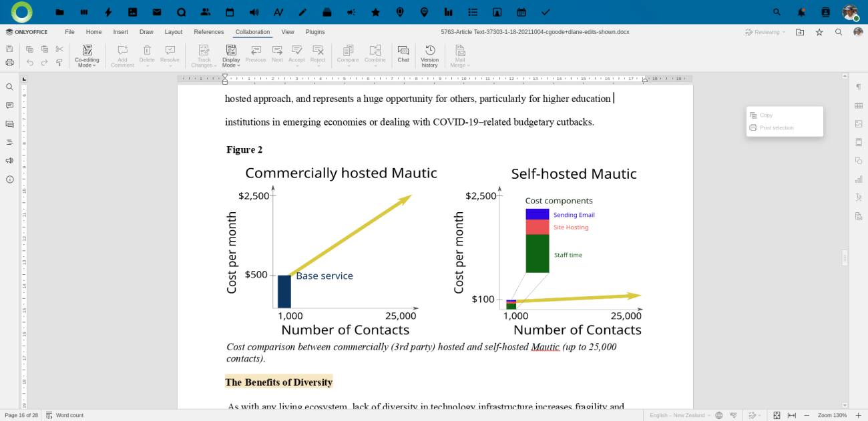Screen dimensions: 868x421
Task: Open the Chat panel icon
Action: coord(403,54)
